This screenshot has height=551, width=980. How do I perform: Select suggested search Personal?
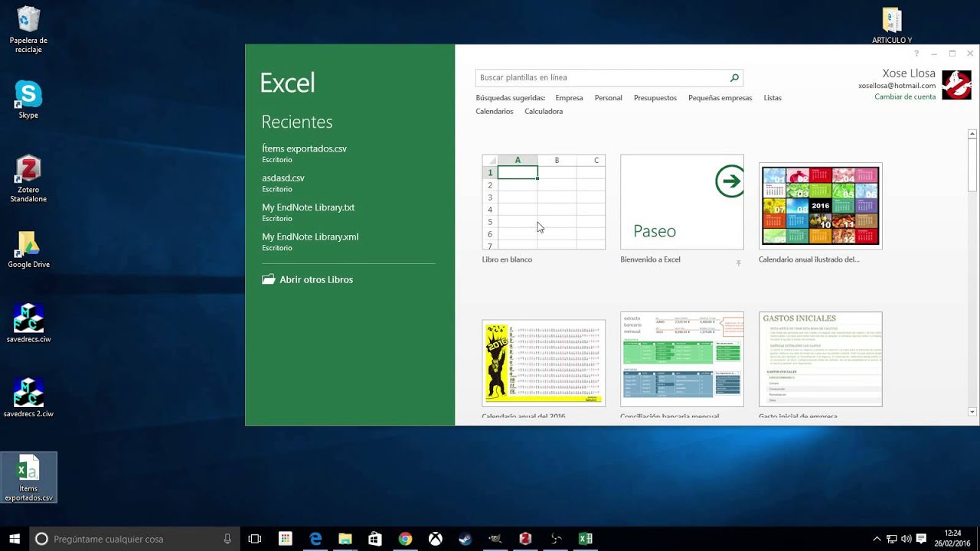608,98
